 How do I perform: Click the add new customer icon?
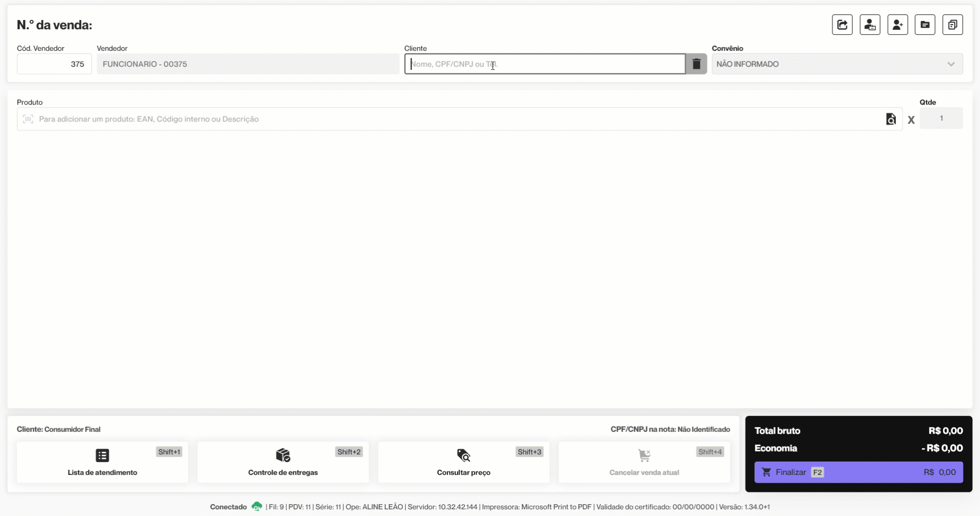(x=897, y=25)
